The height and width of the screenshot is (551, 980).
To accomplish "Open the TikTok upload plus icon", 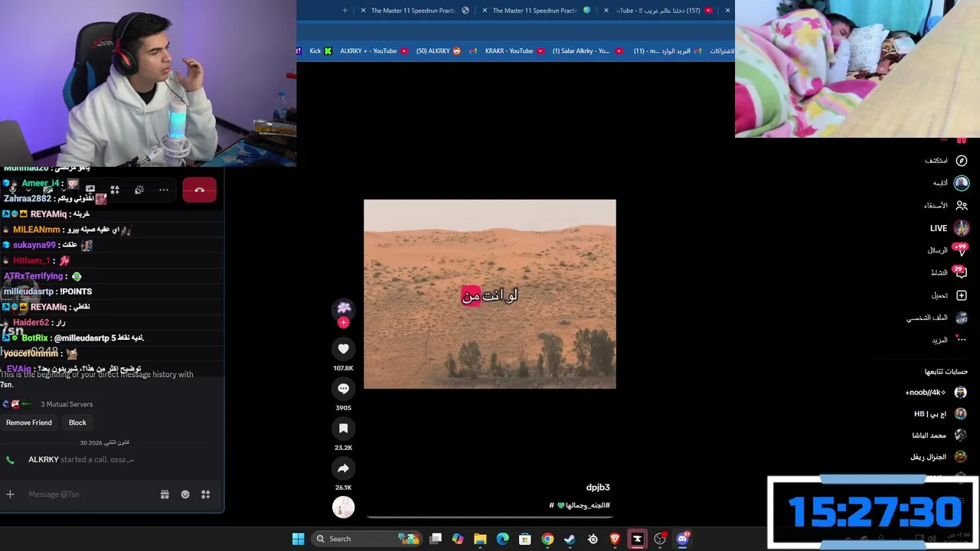I will (962, 295).
